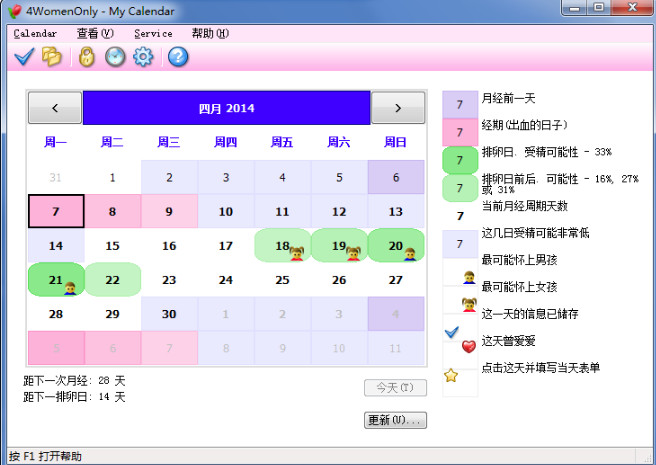The height and width of the screenshot is (465, 656).
Task: Open the 查看(V) menu
Action: (95, 33)
